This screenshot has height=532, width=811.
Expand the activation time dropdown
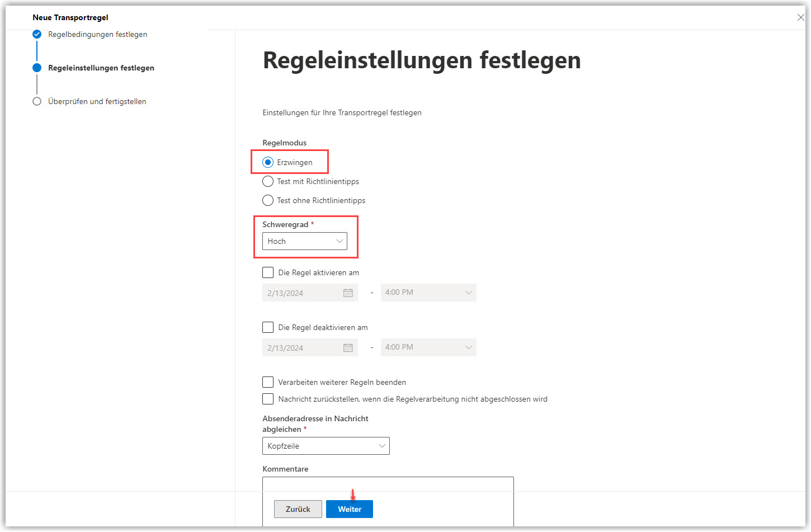click(x=428, y=293)
